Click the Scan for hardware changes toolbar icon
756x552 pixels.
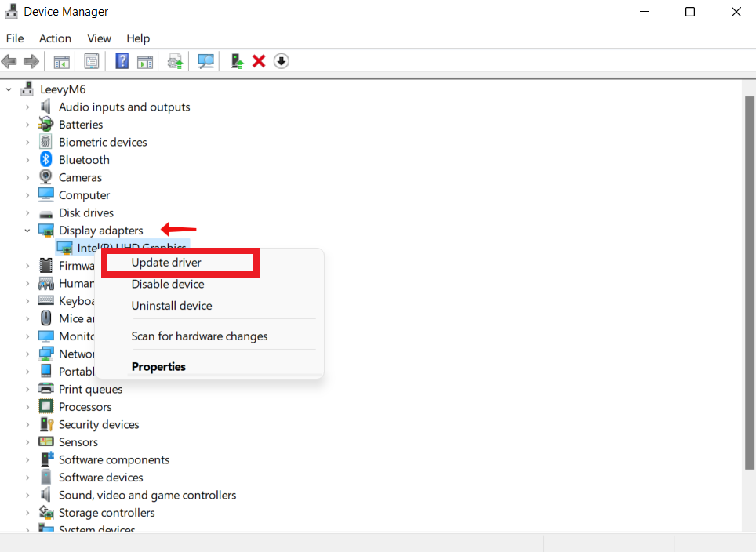pos(205,60)
